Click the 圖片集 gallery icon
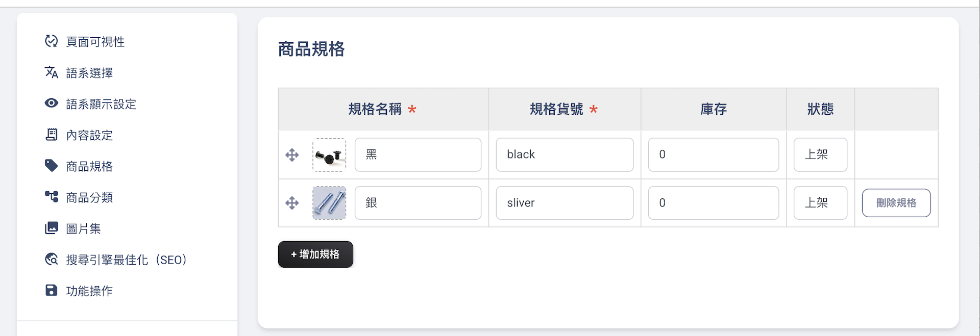 pos(51,228)
